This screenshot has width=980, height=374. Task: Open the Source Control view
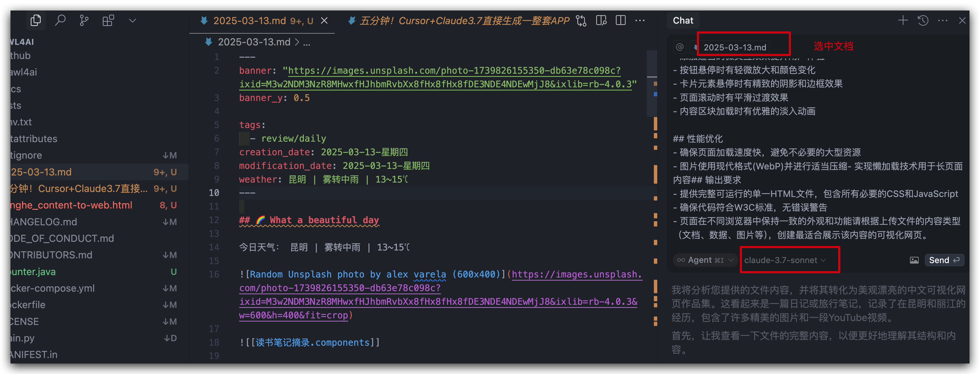(84, 20)
